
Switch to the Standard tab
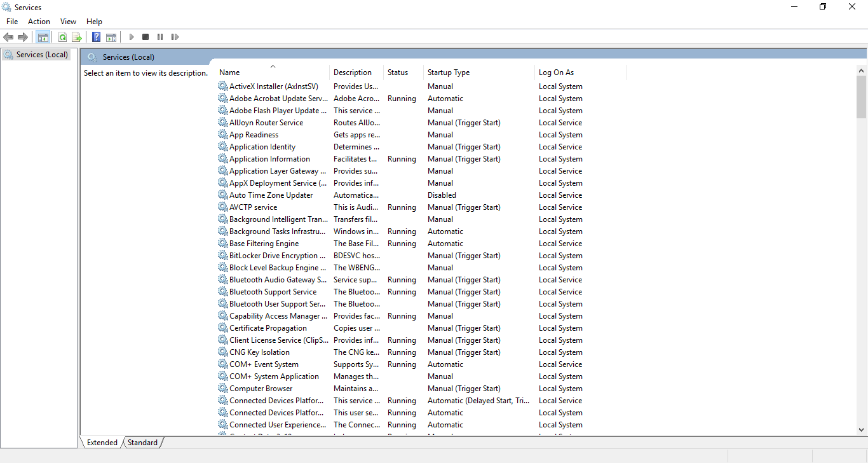142,443
